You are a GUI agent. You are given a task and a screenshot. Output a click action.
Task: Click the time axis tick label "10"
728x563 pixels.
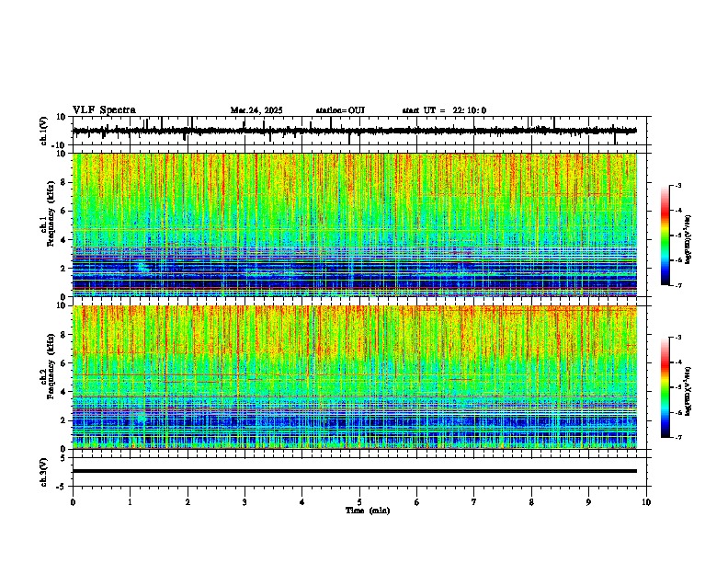[x=646, y=502]
